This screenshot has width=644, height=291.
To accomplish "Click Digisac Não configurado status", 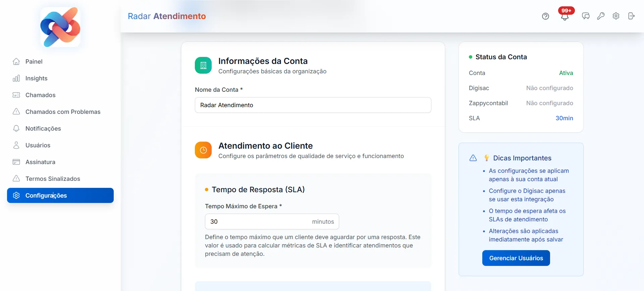I will [x=550, y=88].
